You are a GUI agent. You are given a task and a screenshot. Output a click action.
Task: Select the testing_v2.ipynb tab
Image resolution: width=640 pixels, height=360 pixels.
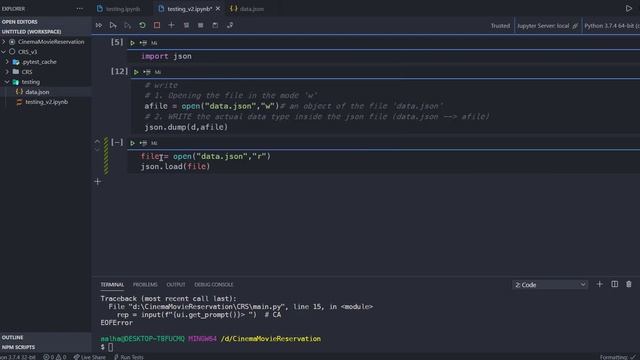pyautogui.click(x=189, y=9)
